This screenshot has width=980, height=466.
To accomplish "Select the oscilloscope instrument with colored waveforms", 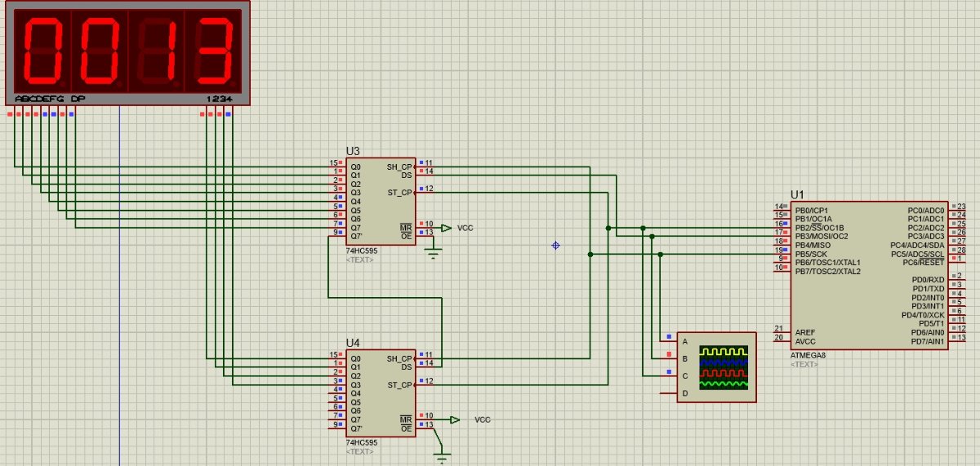I will point(716,366).
